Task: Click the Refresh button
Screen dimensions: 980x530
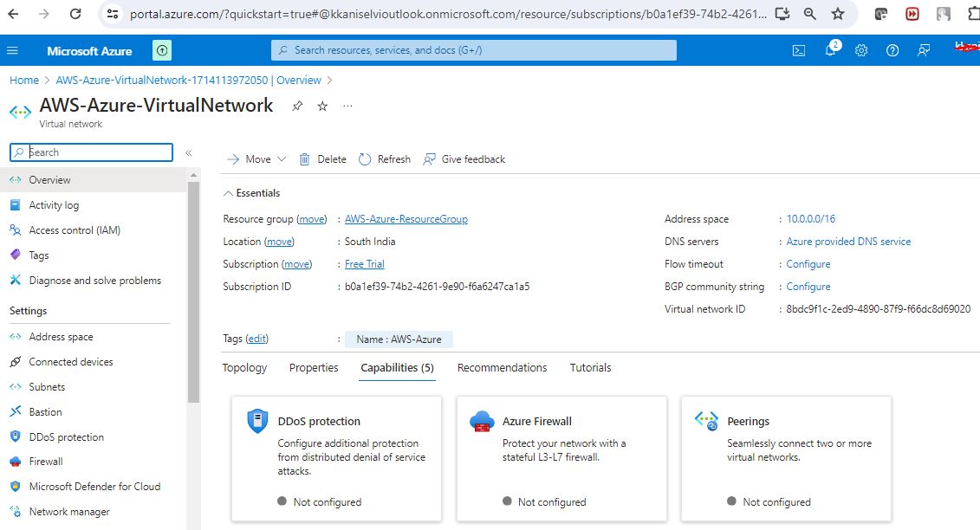Action: tap(385, 159)
